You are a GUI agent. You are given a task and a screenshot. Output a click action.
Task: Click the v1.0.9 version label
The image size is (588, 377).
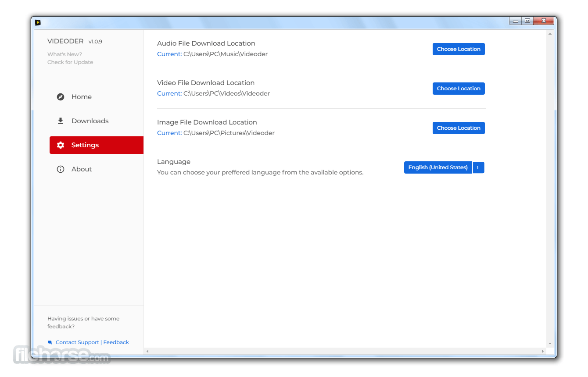(95, 42)
